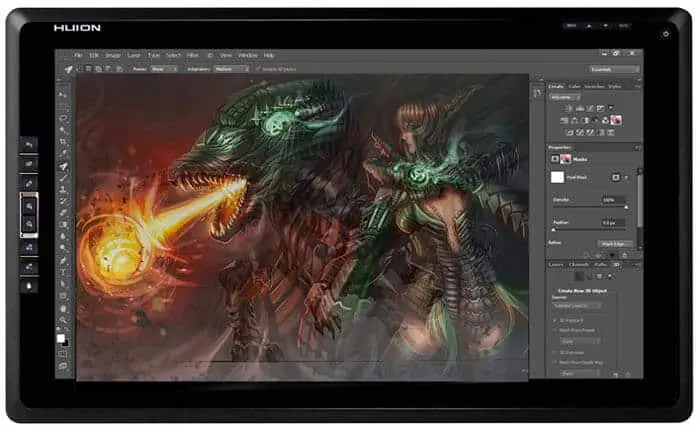Select the Lasso tool
Image resolution: width=700 pixels, height=432 pixels.
click(63, 118)
